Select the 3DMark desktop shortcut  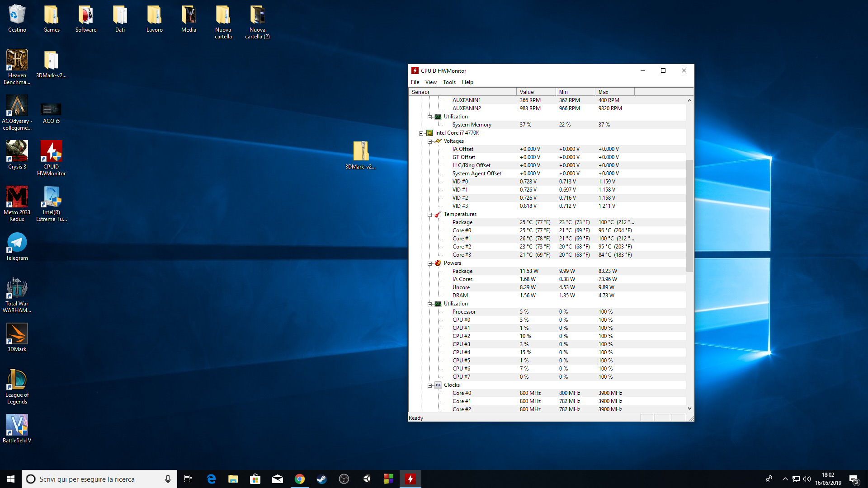17,338
